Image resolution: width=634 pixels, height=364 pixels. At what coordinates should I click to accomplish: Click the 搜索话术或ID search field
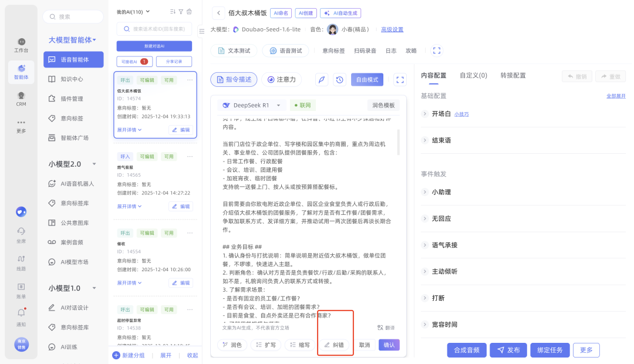click(154, 28)
